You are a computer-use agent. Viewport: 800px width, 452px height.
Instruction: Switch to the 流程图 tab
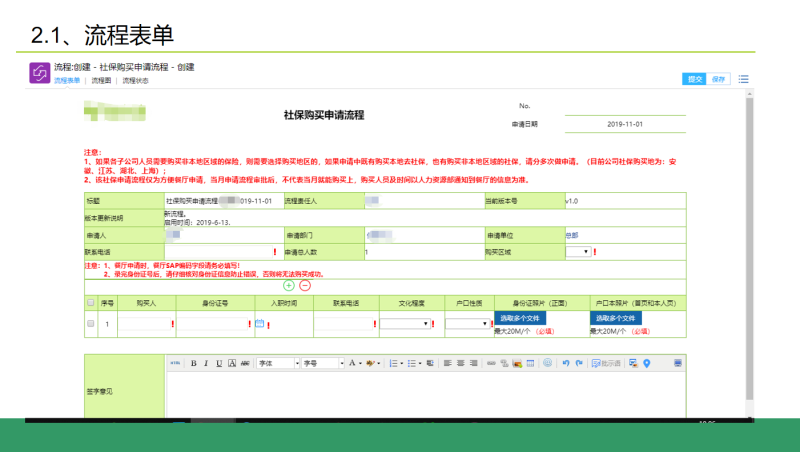point(101,81)
